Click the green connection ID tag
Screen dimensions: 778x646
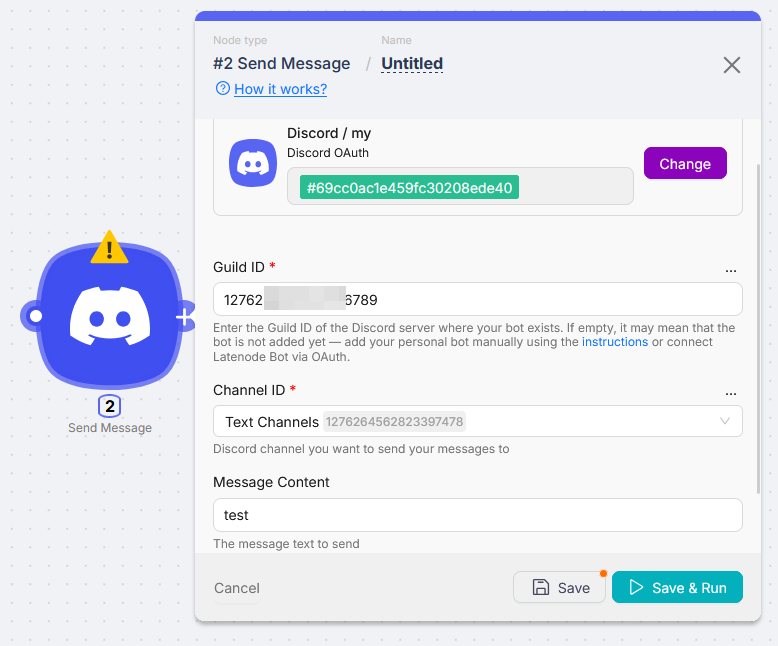point(409,187)
